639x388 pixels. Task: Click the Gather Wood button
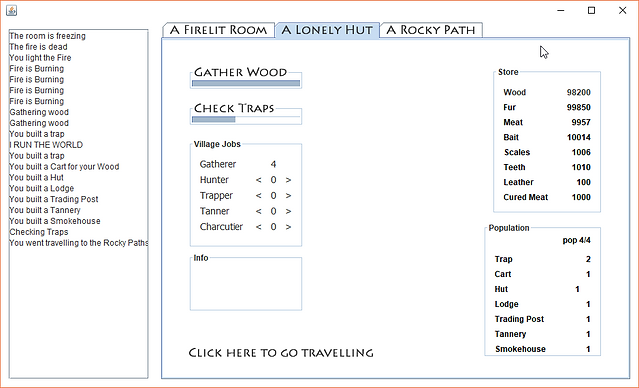[240, 73]
